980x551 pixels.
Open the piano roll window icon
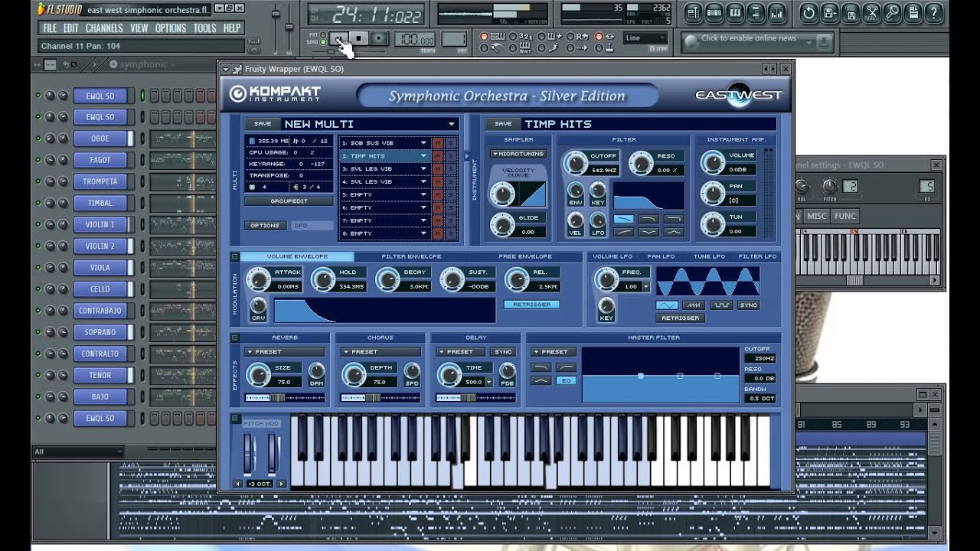click(735, 12)
